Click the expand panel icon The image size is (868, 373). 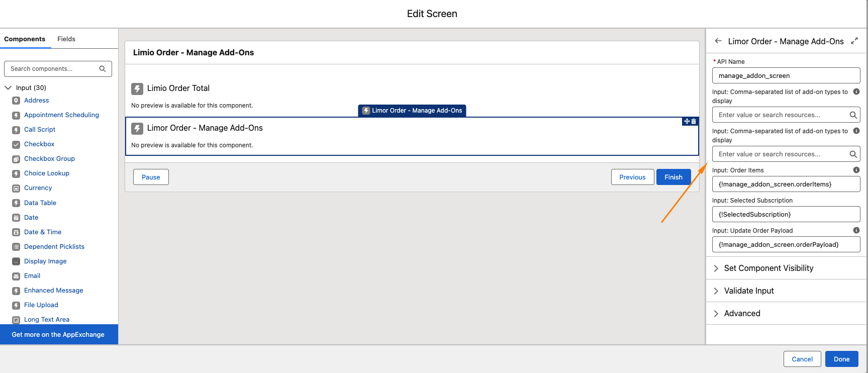(854, 41)
